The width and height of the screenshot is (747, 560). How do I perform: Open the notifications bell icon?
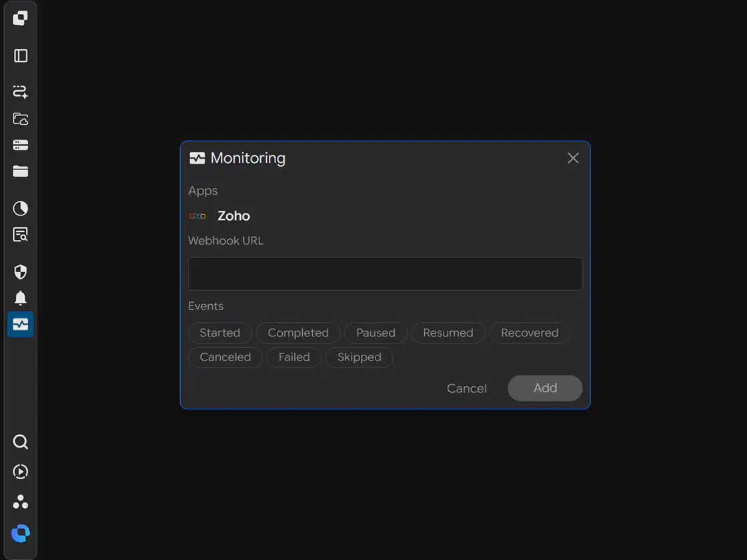point(21,298)
